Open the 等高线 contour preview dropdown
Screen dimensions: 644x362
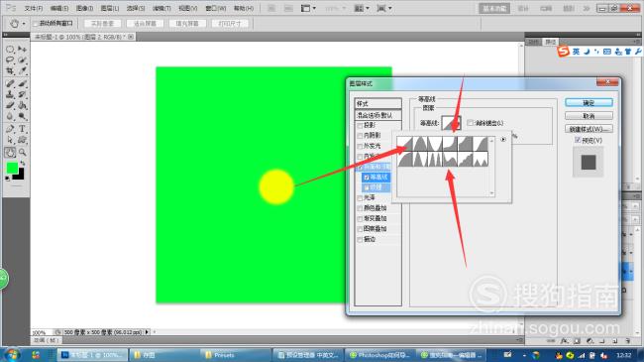click(x=451, y=123)
